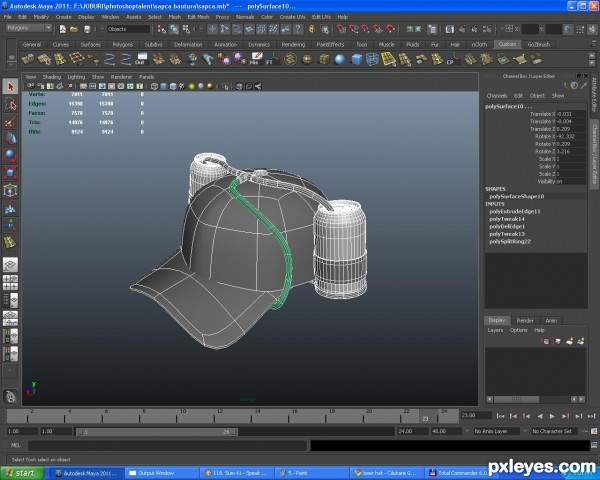Activate the Lasso selection tool

(10, 104)
